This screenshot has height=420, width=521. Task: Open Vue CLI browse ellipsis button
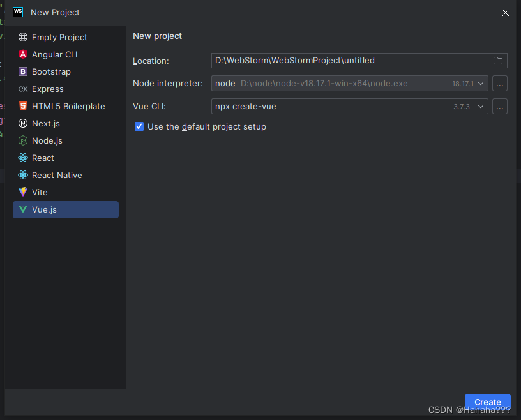tap(500, 107)
